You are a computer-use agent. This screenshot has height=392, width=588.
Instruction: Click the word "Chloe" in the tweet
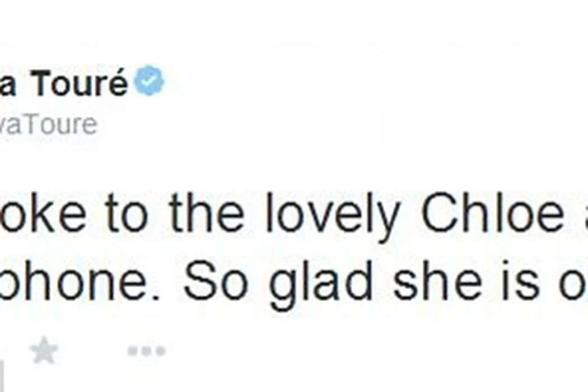tap(492, 214)
